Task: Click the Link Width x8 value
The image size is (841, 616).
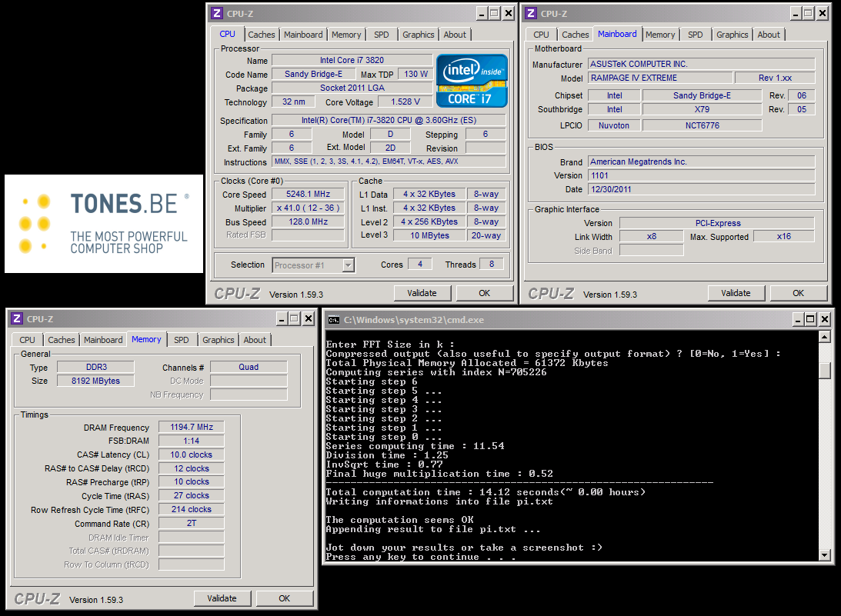Action: pyautogui.click(x=651, y=236)
